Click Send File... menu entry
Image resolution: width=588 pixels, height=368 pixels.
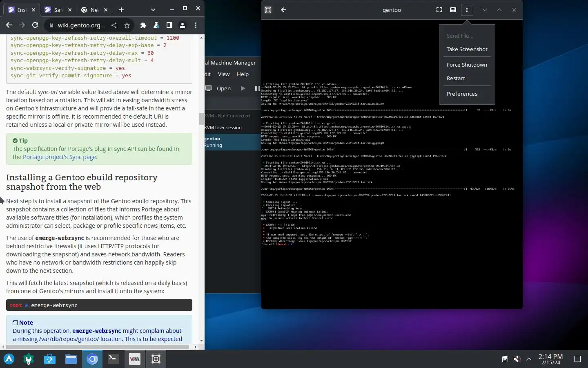[467, 36]
